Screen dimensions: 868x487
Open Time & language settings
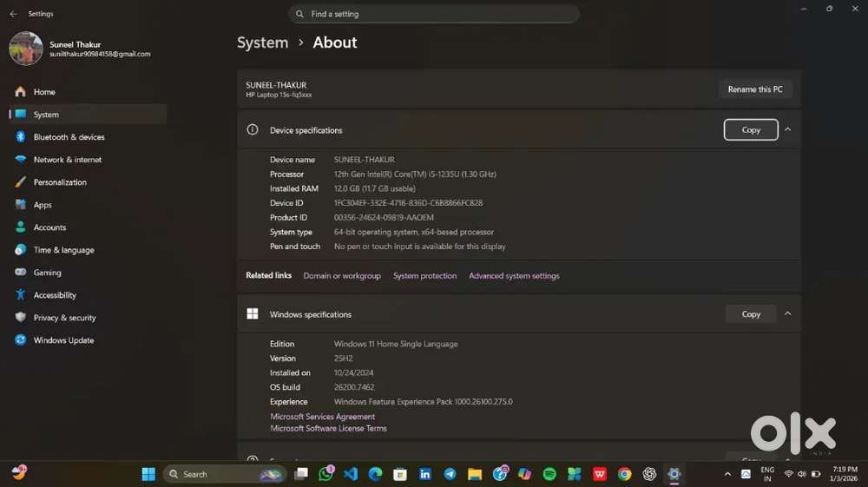63,250
